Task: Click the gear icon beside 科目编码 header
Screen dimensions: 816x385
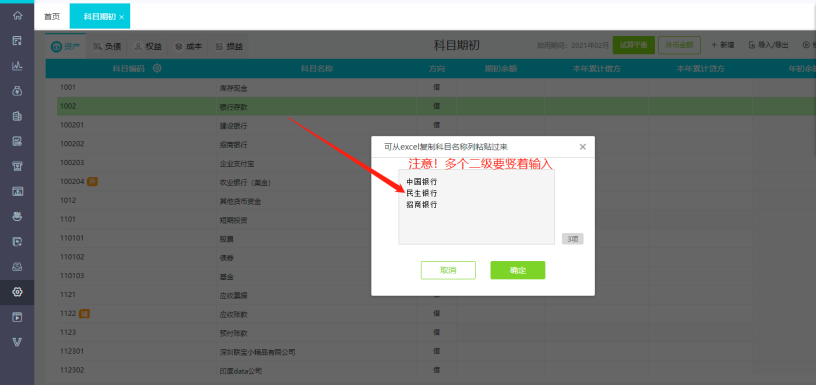Action: [x=157, y=68]
